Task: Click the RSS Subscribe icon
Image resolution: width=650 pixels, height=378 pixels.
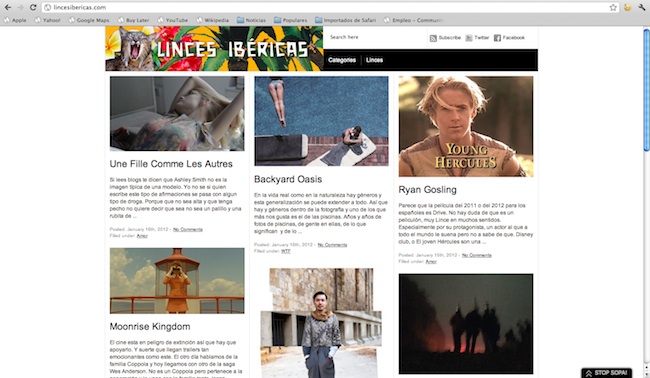Action: tap(433, 38)
